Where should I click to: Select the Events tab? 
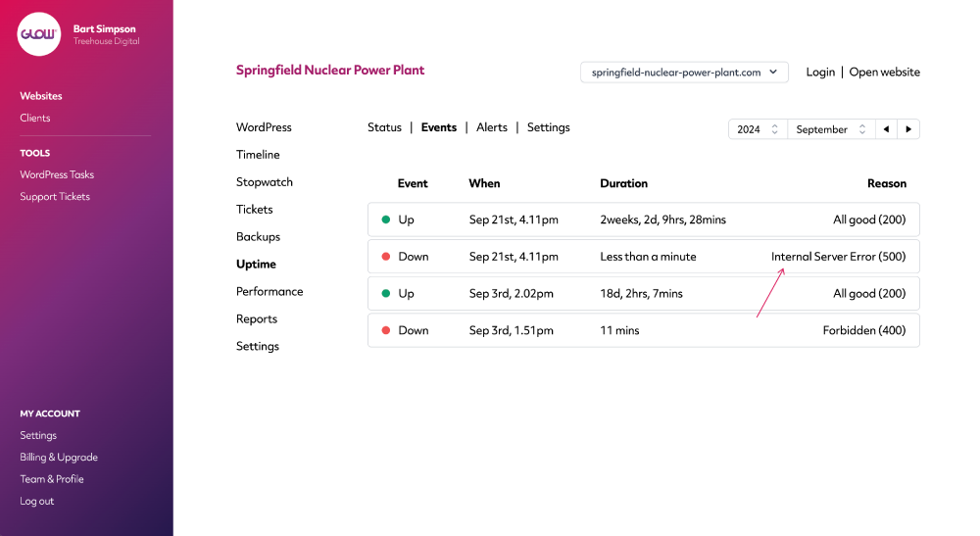(439, 127)
